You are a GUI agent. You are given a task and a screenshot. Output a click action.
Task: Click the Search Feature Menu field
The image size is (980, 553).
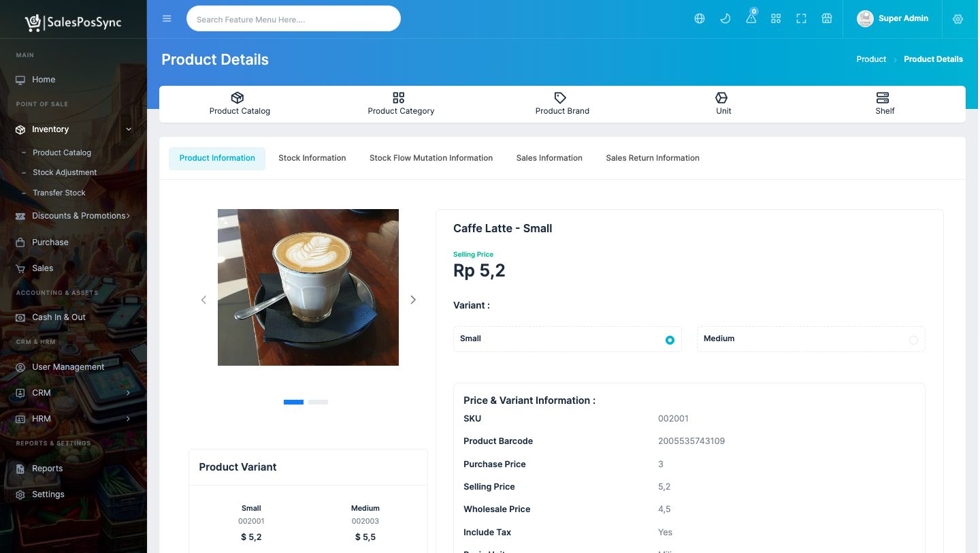pos(293,19)
